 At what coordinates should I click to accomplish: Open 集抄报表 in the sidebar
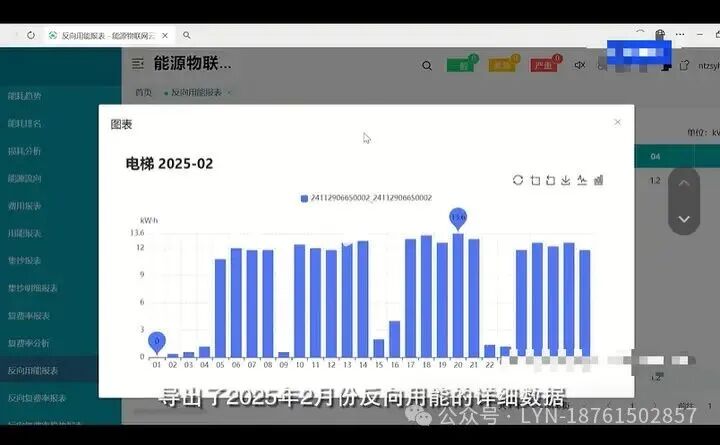(24, 260)
